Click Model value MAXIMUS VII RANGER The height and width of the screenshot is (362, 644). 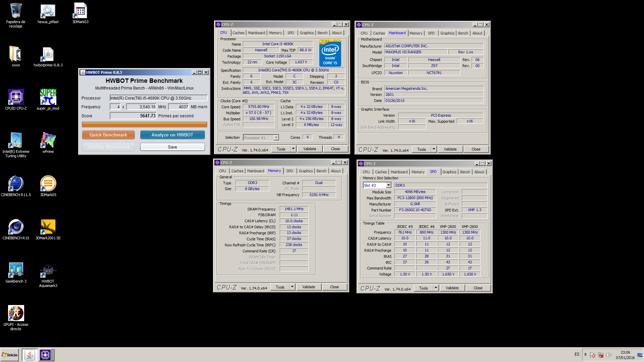[x=416, y=52]
